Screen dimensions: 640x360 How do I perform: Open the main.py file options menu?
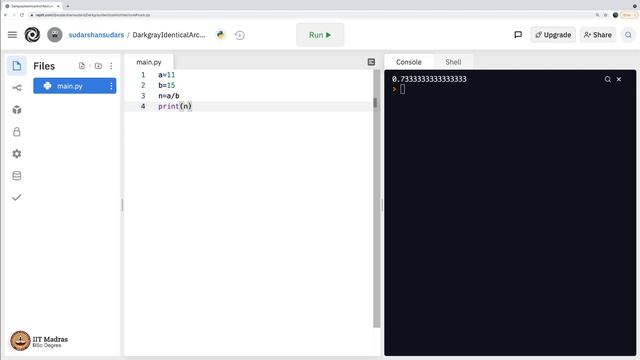tap(111, 86)
